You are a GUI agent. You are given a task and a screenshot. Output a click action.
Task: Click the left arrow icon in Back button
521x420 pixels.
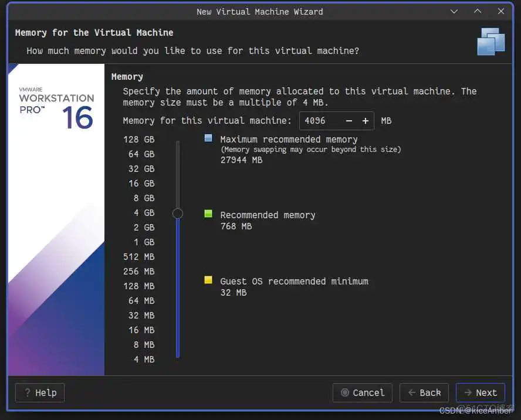tap(411, 393)
